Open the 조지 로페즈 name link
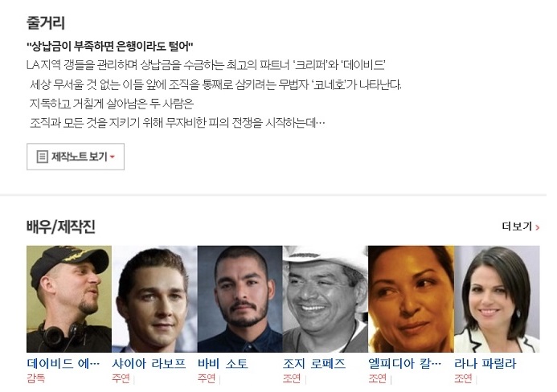This screenshot has height=392, width=557. coord(314,364)
